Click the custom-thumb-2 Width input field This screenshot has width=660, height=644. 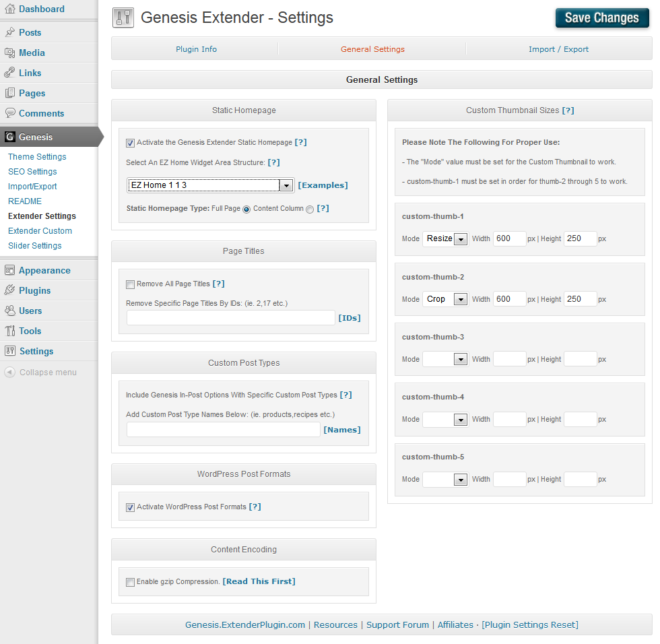[x=509, y=299]
